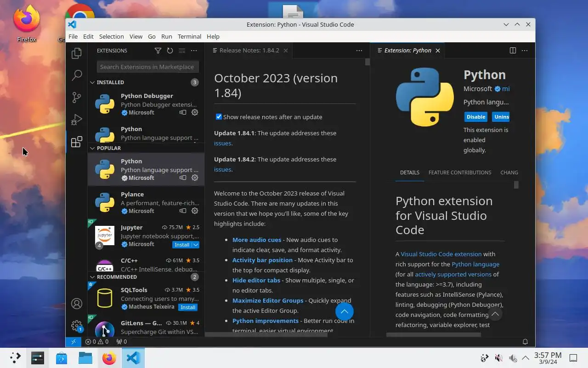
Task: Open issues link for Update 1.84.1
Action: pyautogui.click(x=222, y=143)
